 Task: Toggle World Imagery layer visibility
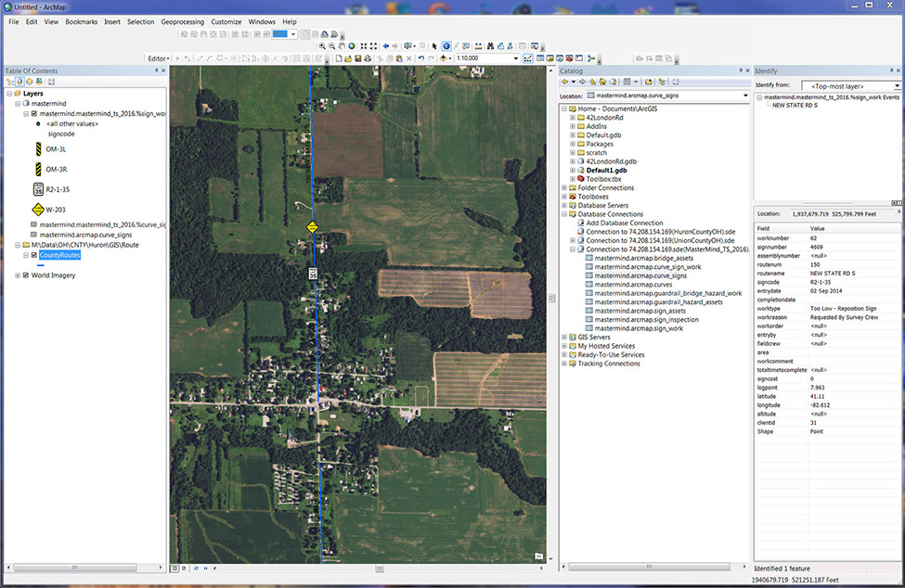click(x=25, y=275)
